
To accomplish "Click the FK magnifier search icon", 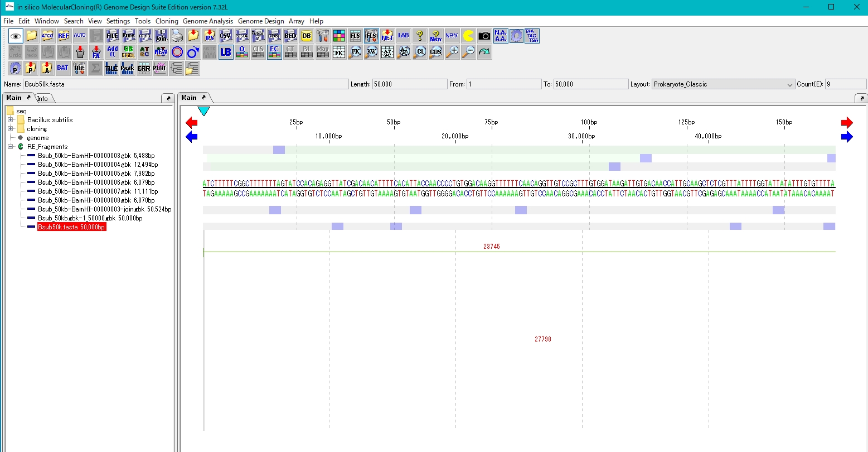I will 355,52.
